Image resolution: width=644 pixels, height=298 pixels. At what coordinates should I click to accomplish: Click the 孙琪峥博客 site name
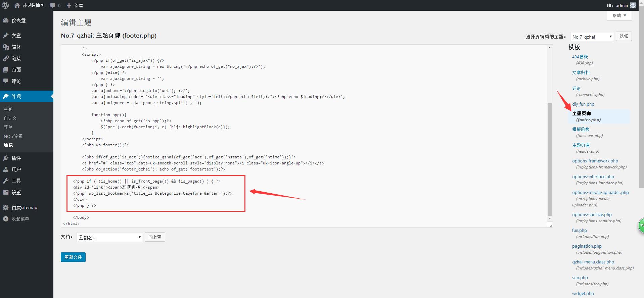pos(33,5)
